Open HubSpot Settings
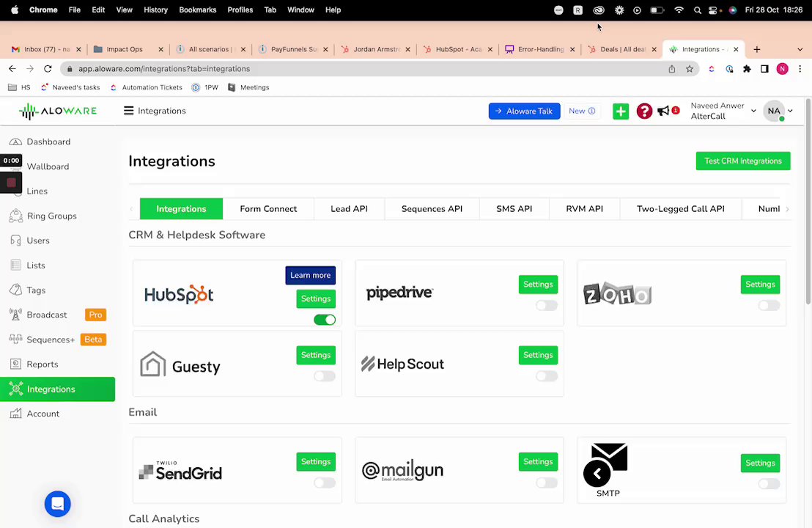This screenshot has width=812, height=528. click(316, 298)
